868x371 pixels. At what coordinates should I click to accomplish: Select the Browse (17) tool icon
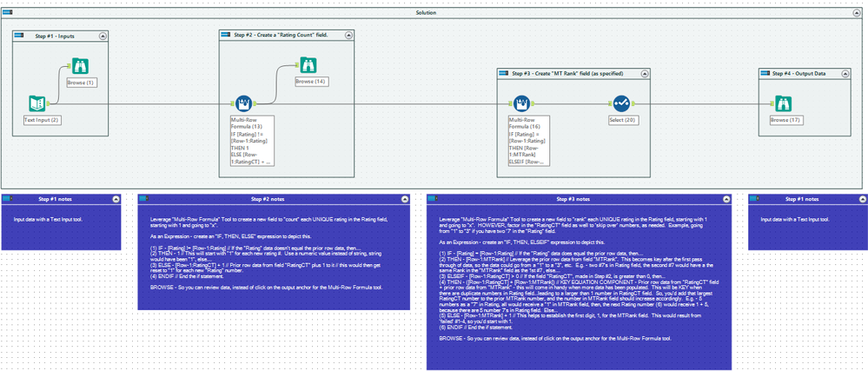pyautogui.click(x=783, y=103)
